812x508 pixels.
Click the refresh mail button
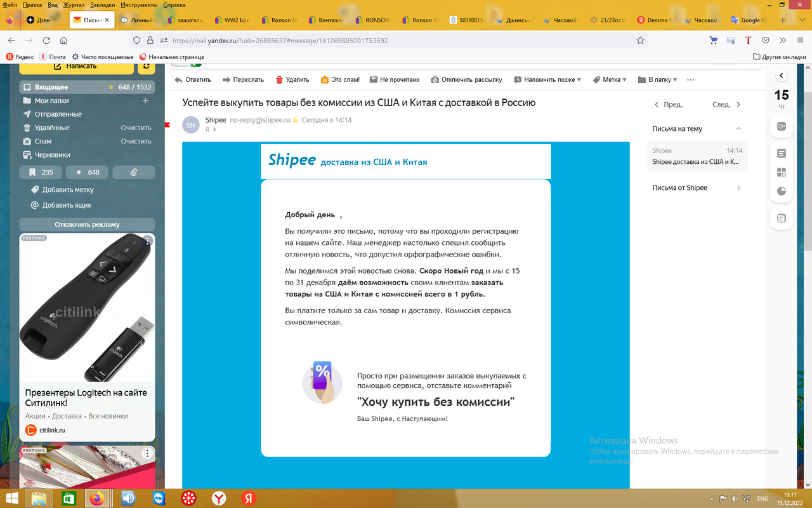tap(147, 66)
